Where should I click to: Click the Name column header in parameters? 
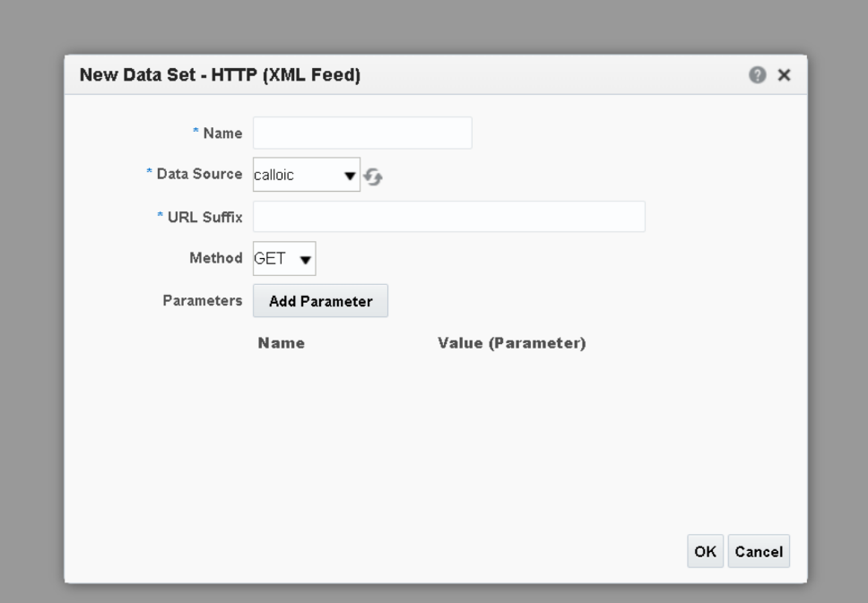(x=281, y=343)
